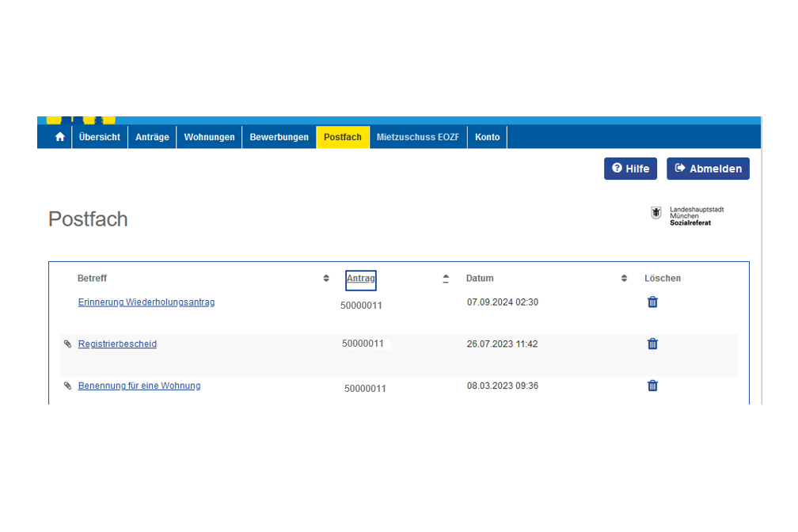Screen dimensions: 798x532
Task: Click Antrag number in Registrierbescheid row
Action: point(363,344)
